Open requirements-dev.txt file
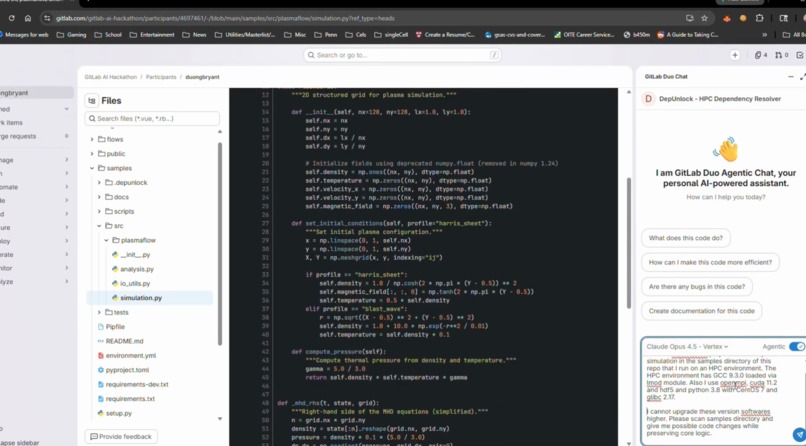 pos(137,384)
